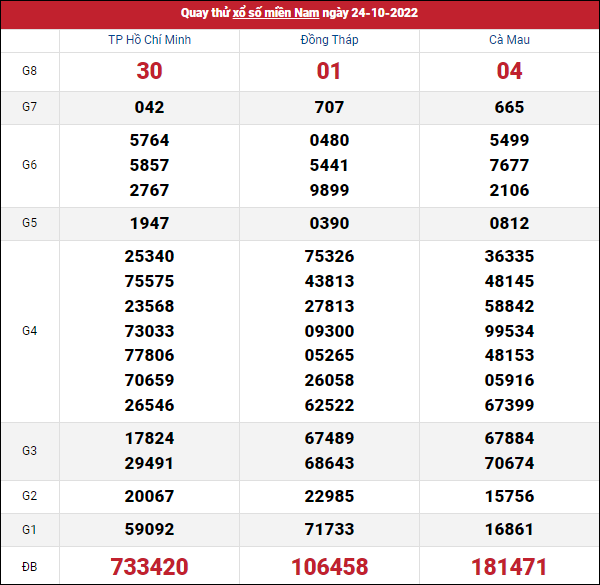Click special prize number 733420
The height and width of the screenshot is (585, 600).
tap(149, 565)
